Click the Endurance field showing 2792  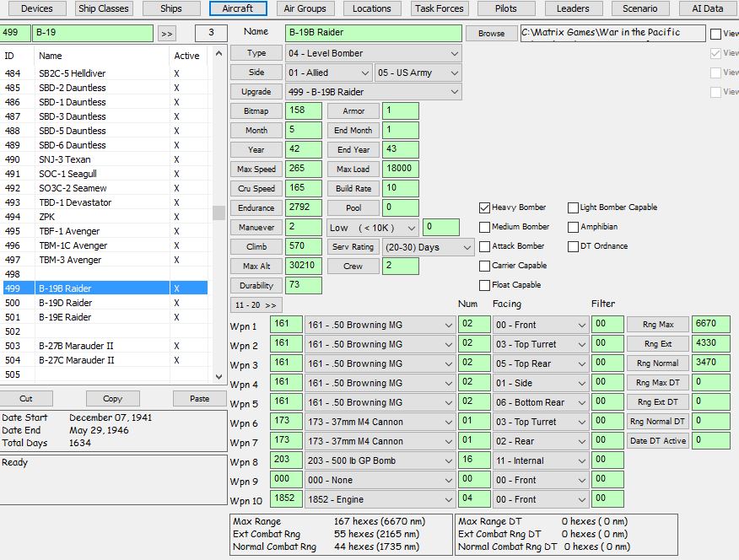(x=304, y=207)
